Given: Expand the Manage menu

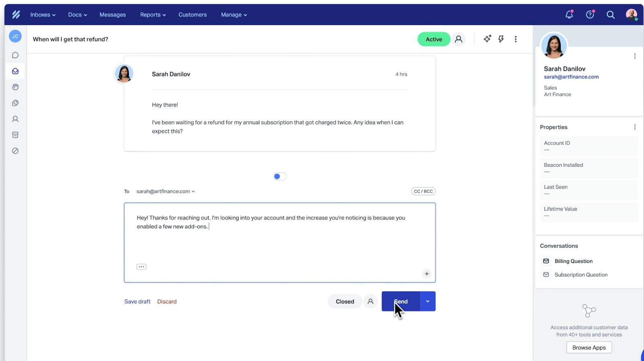Looking at the screenshot, I should [x=234, y=14].
